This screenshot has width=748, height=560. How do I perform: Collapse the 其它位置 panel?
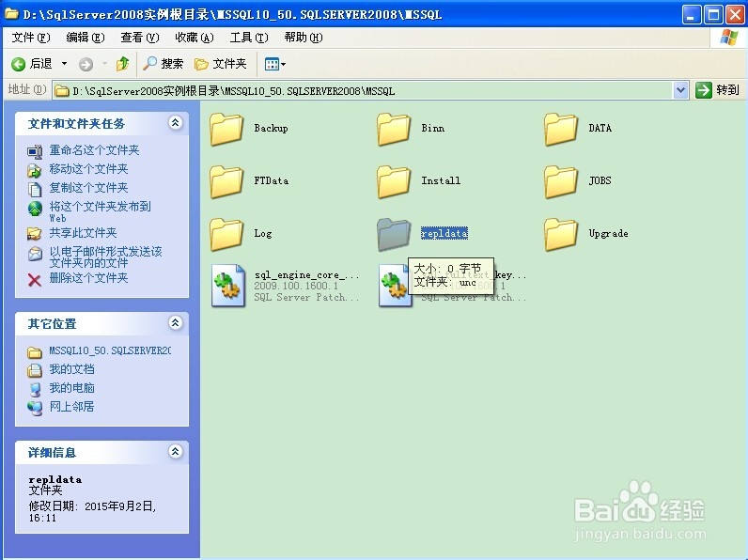(x=175, y=323)
